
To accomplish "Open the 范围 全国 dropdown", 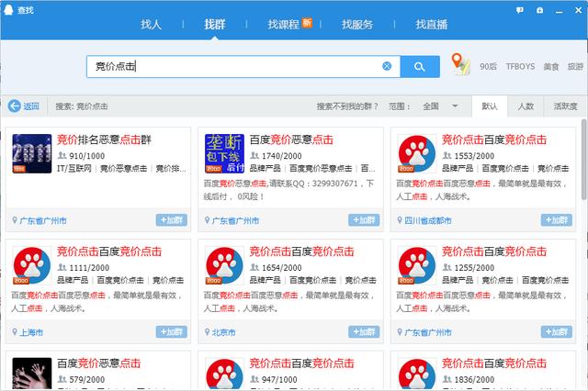I will tap(441, 106).
